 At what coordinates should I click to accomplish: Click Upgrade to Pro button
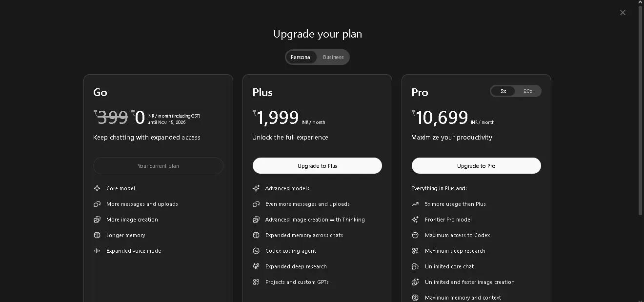[476, 166]
